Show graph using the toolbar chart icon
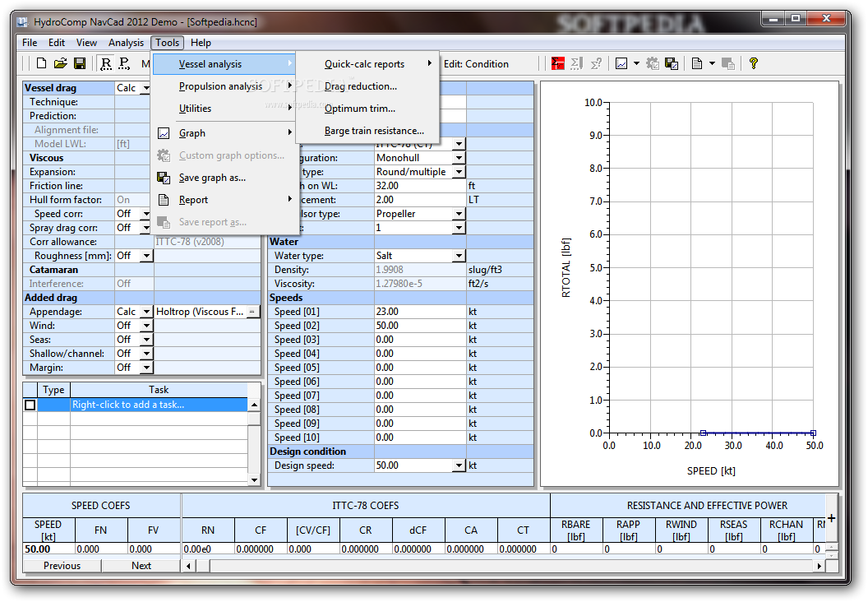Screen dimensions: 868x602 coord(621,63)
